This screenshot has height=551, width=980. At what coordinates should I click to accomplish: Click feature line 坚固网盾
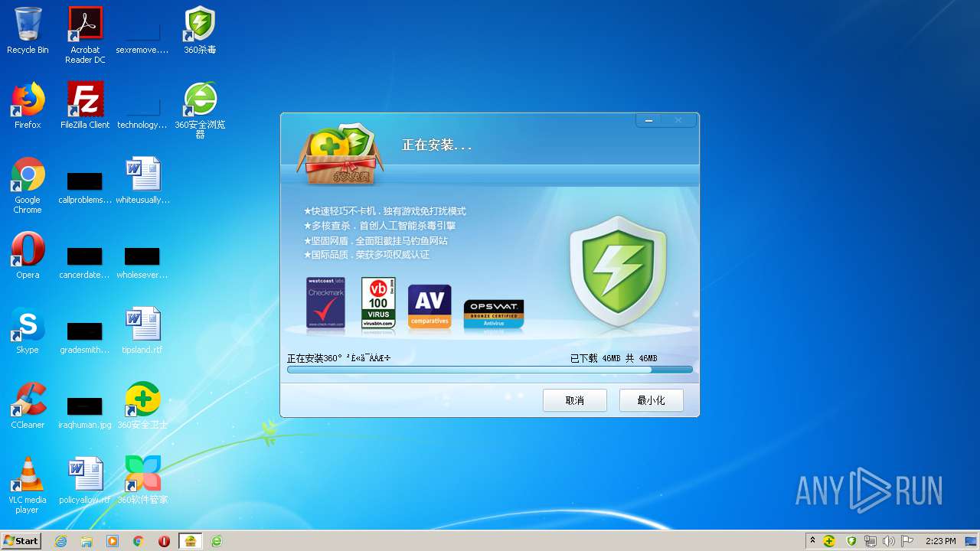(375, 240)
